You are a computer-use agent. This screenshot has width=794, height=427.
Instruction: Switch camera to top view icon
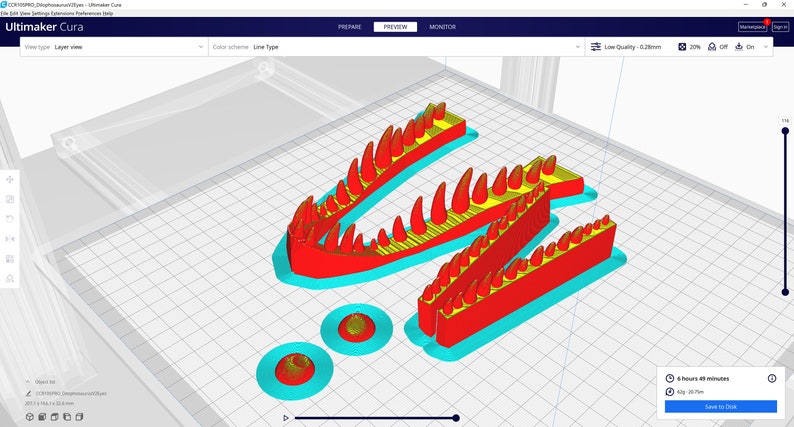pos(55,417)
